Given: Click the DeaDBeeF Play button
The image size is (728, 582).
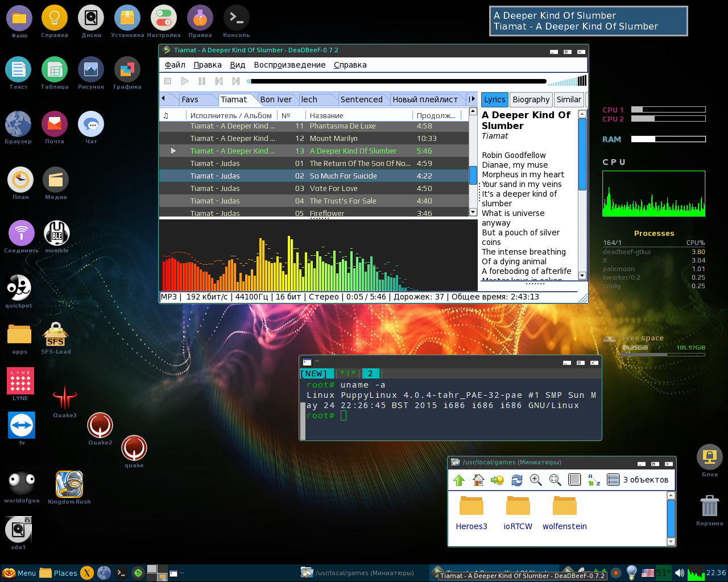Looking at the screenshot, I should tap(184, 81).
